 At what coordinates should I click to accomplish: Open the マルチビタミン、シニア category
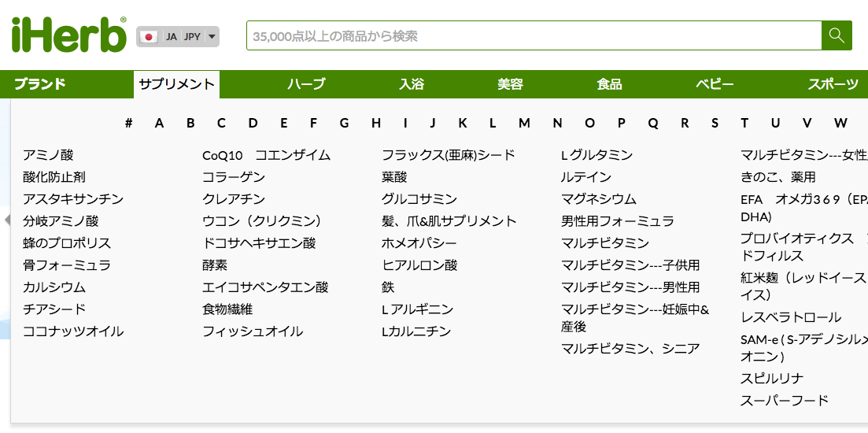pos(630,349)
